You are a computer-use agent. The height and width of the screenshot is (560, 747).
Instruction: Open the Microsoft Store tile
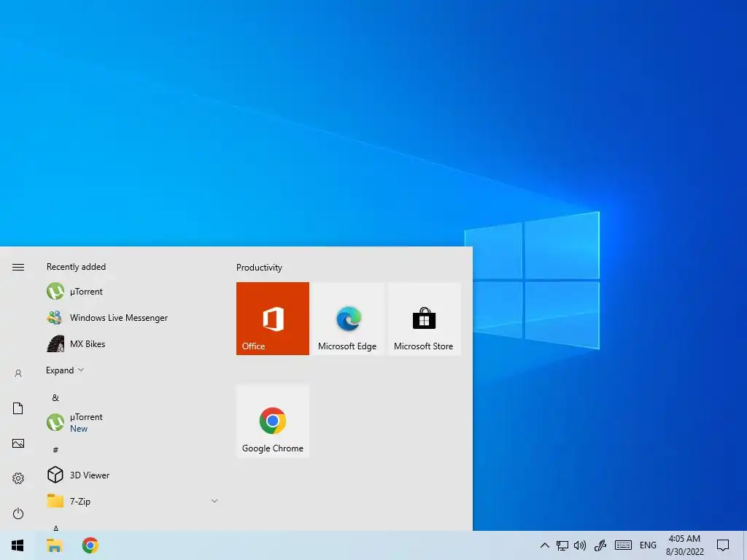(424, 318)
